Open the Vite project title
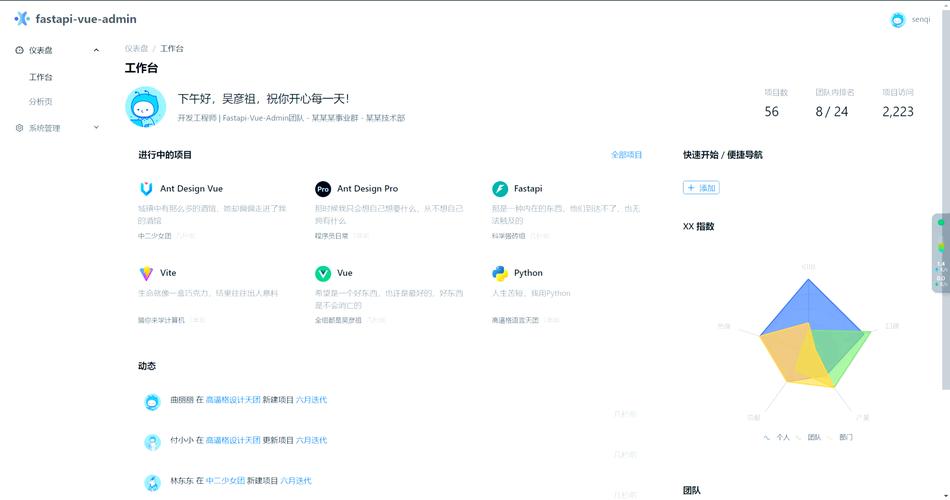The width and height of the screenshot is (950, 500). (x=168, y=273)
